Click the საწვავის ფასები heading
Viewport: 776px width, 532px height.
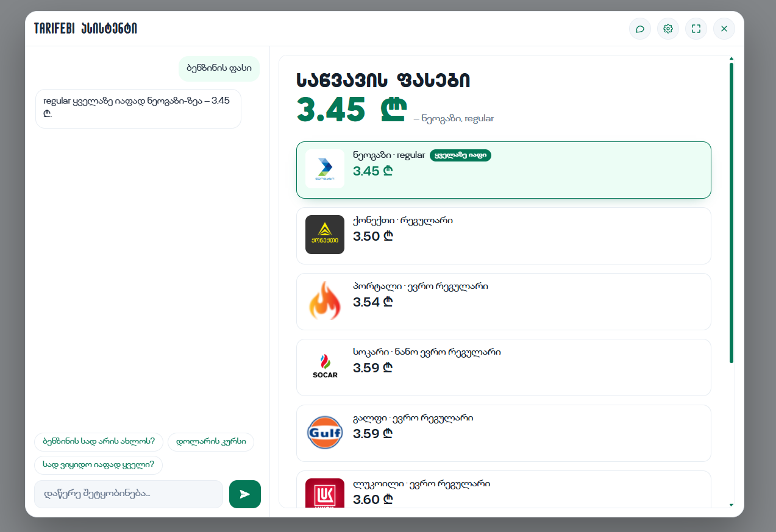click(x=383, y=80)
